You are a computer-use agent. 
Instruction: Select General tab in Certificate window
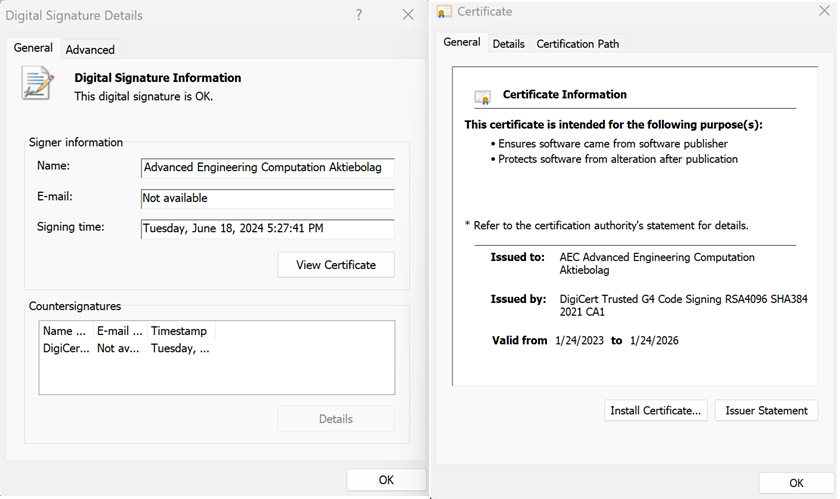pos(462,42)
